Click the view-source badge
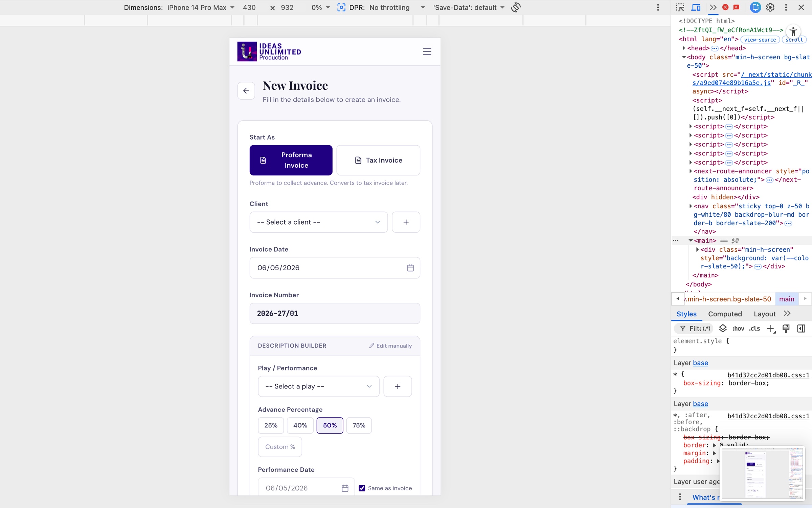The height and width of the screenshot is (508, 812). point(760,40)
